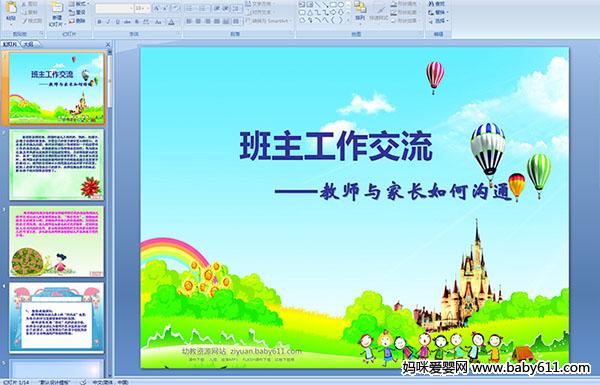Click the slide Layout icon
The width and height of the screenshot is (600, 385).
click(78, 4)
